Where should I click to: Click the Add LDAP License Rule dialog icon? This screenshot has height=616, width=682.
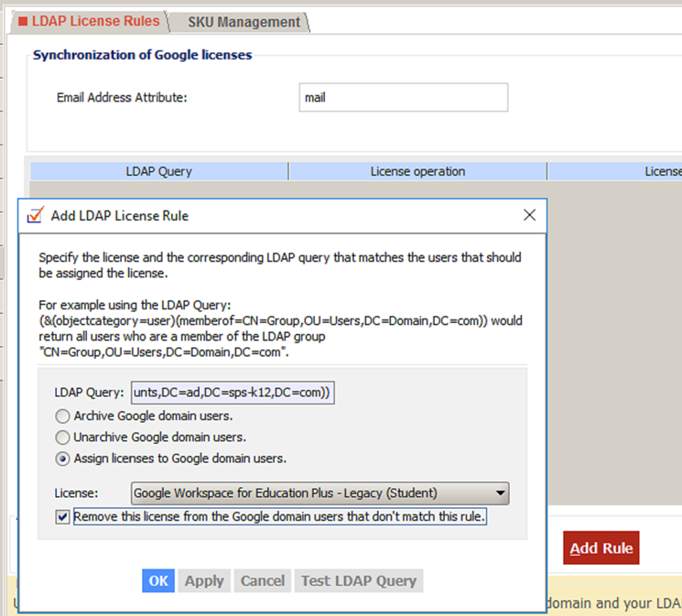click(x=35, y=216)
